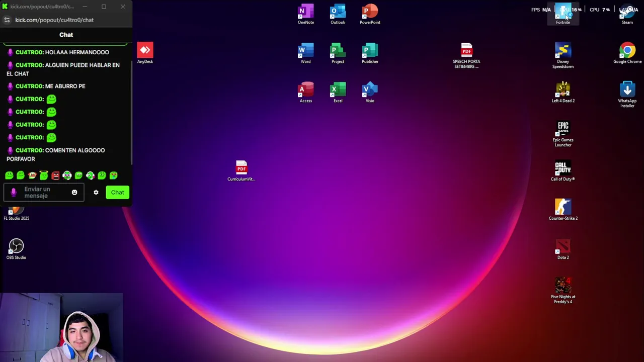Open the emoji picker in message box
Image resolution: width=644 pixels, height=362 pixels.
coord(74,192)
